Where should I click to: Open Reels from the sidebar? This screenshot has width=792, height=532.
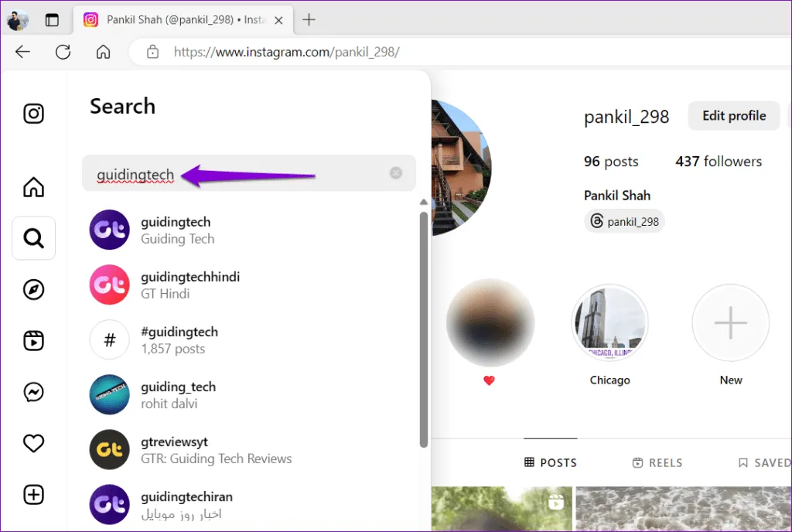(33, 341)
